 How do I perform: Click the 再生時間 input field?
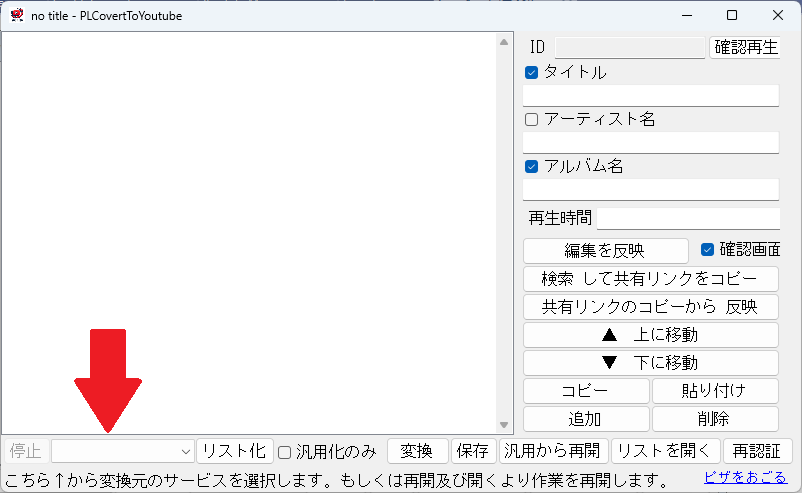tap(688, 218)
